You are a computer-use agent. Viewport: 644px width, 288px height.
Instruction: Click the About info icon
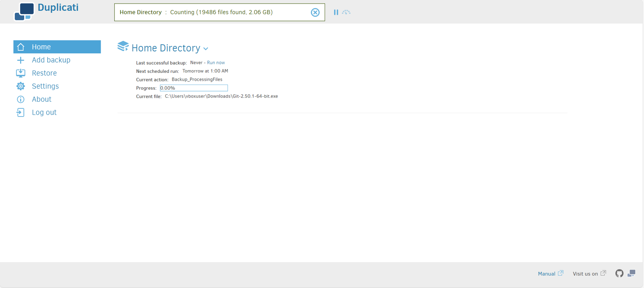[21, 99]
